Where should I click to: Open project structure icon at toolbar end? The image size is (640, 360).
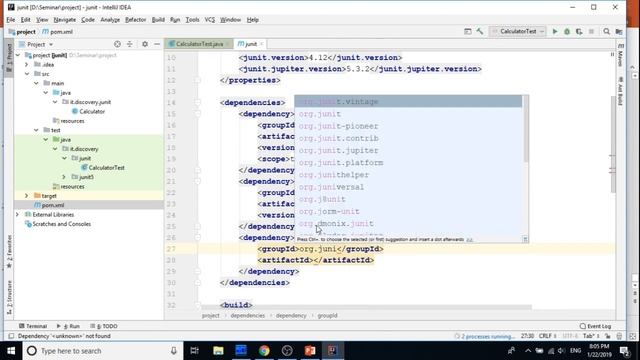click(619, 31)
